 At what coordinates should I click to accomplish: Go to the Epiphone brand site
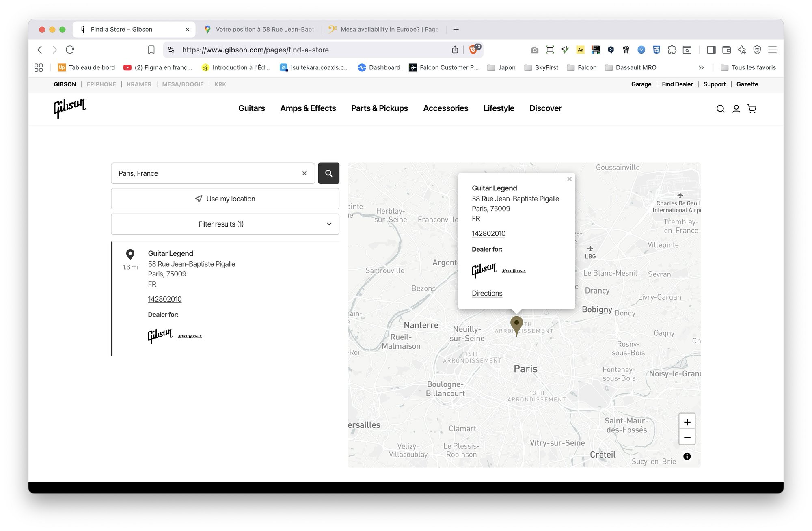101,84
